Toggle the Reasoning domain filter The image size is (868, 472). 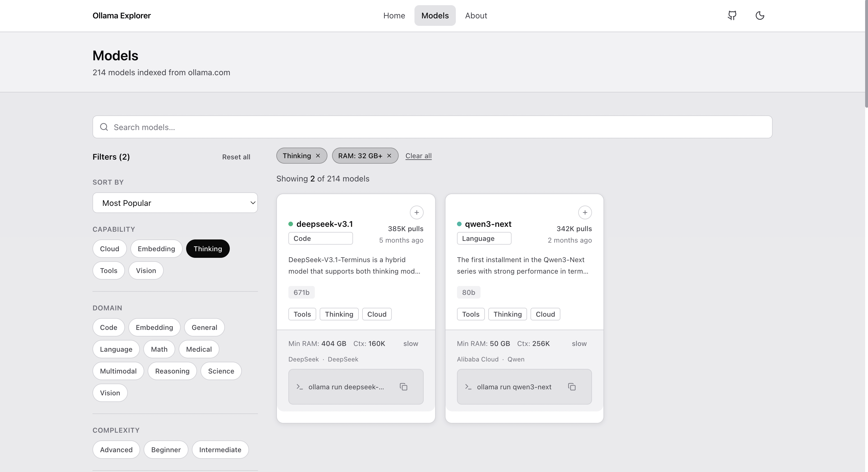tap(172, 371)
